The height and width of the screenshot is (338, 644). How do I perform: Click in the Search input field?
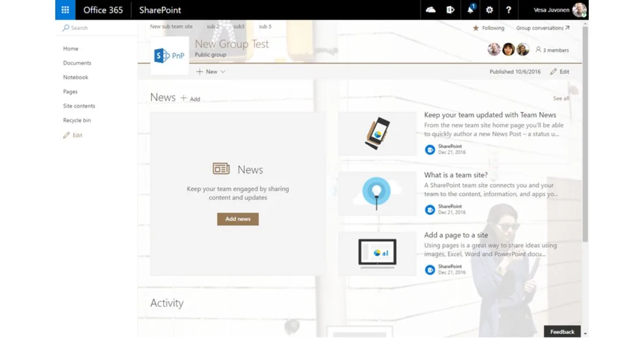tap(97, 28)
